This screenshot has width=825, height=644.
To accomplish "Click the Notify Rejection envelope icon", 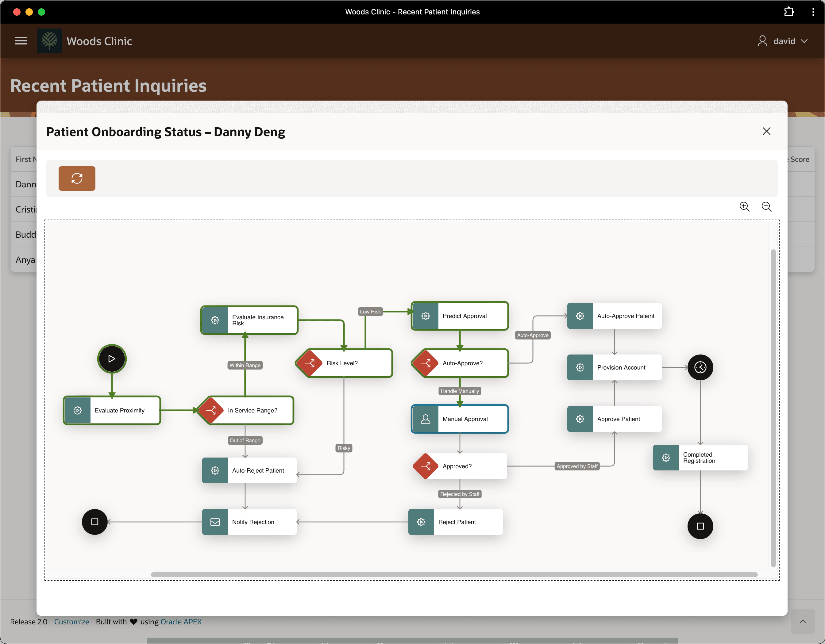I will pos(215,522).
